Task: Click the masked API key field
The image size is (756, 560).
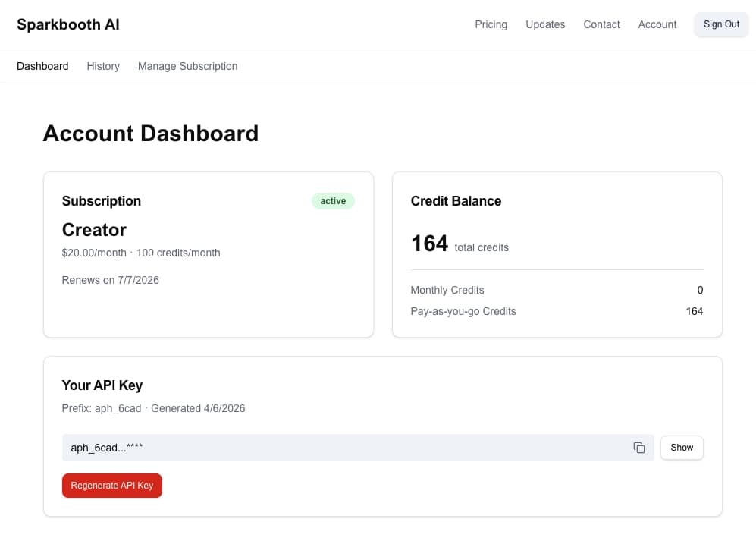Action: (x=358, y=448)
